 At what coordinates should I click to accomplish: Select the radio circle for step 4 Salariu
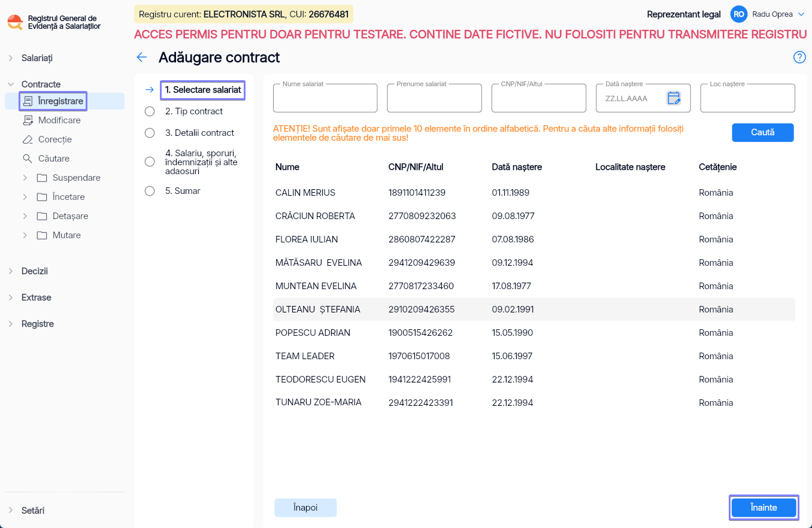[x=150, y=162]
